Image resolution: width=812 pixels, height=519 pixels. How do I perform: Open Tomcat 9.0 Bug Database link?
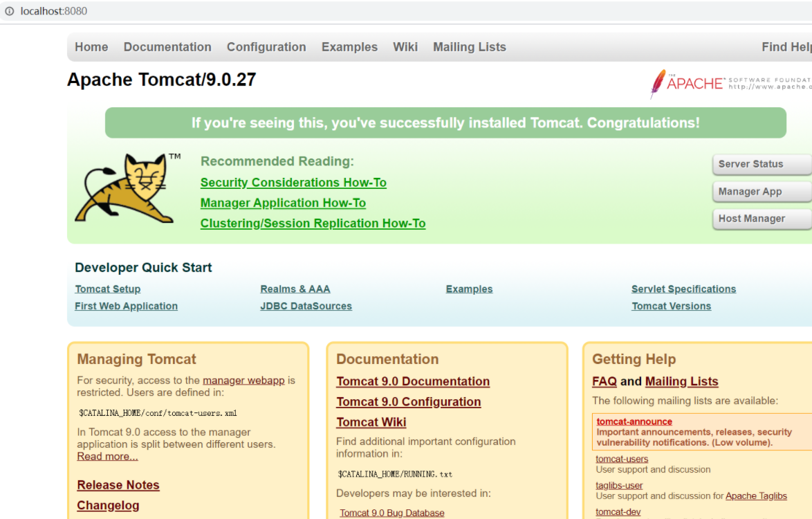(392, 513)
